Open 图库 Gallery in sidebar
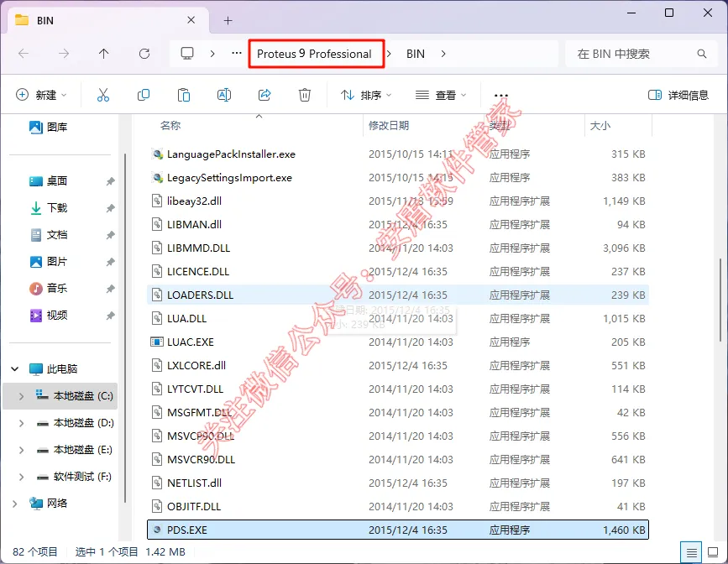 click(48, 128)
